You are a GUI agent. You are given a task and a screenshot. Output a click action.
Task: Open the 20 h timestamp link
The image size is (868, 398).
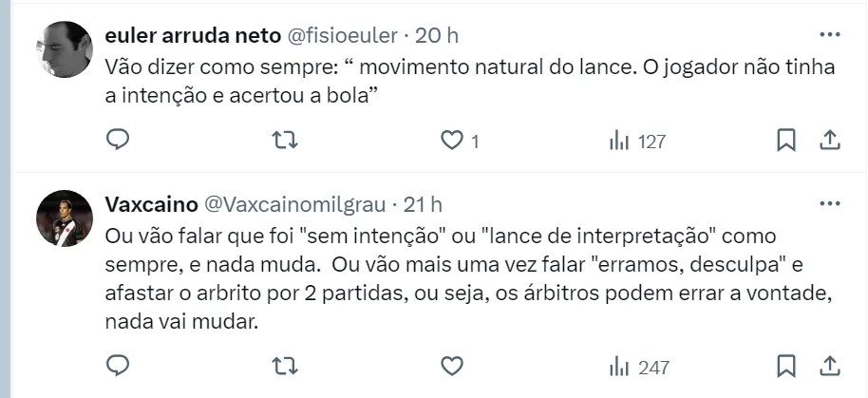[x=437, y=35]
